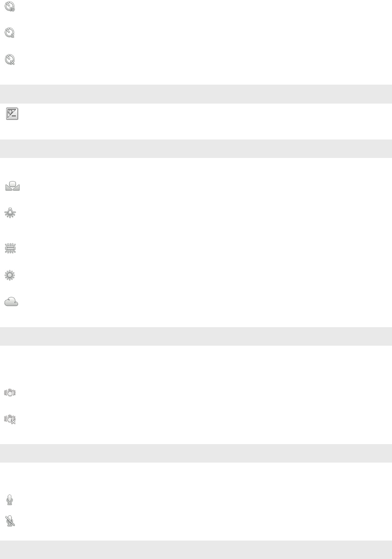Click gray bar below the muted microphone

tap(196, 549)
